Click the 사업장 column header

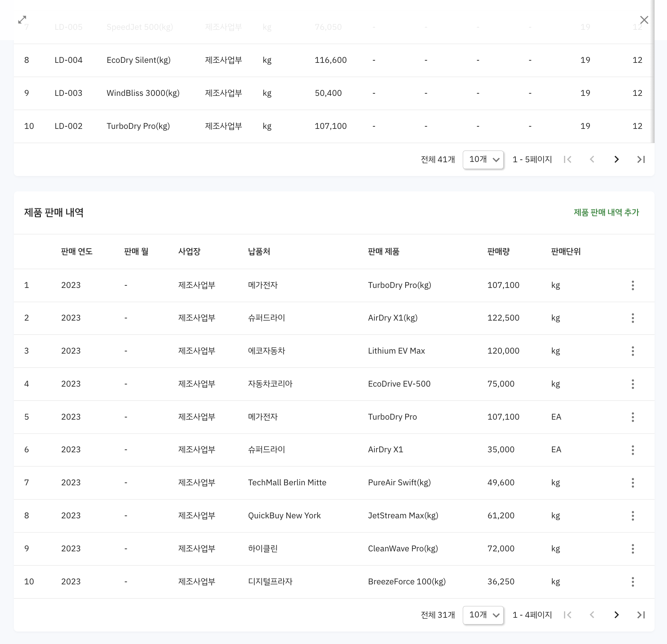[x=189, y=251]
